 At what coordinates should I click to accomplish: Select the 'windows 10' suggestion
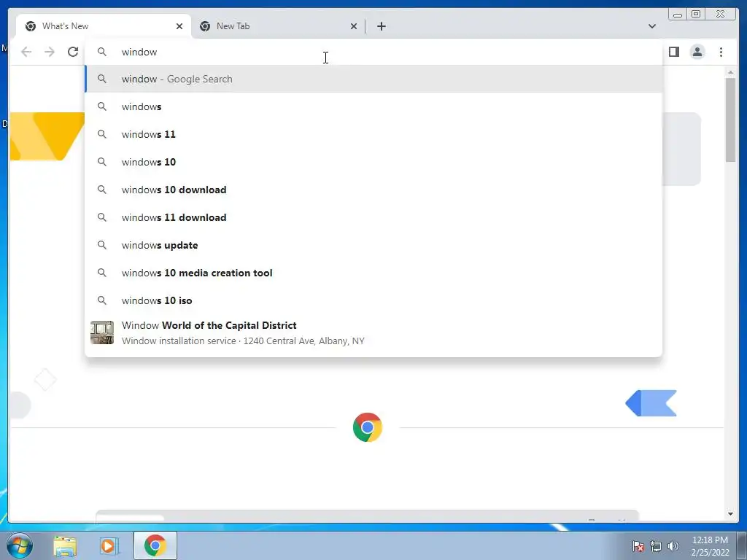pos(373,162)
